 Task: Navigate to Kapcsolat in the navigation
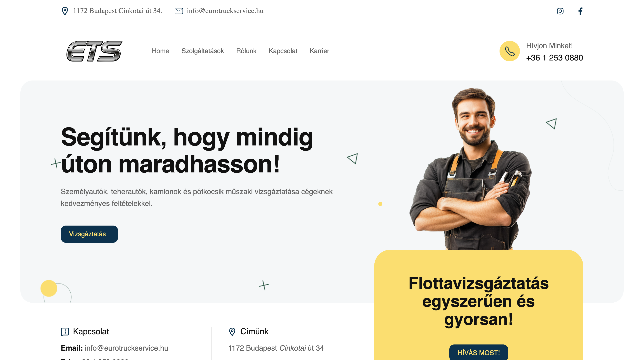tap(283, 51)
